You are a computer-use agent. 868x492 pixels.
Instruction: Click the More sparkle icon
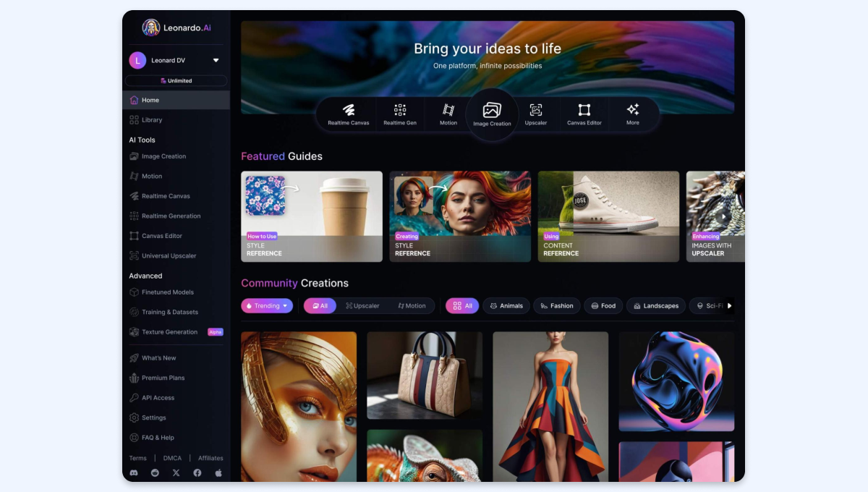633,110
